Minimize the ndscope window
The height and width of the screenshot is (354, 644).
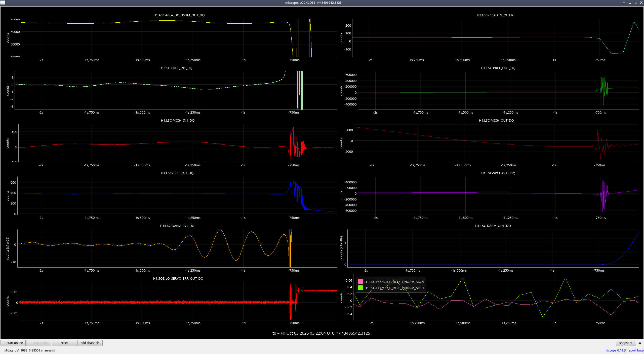point(630,3)
